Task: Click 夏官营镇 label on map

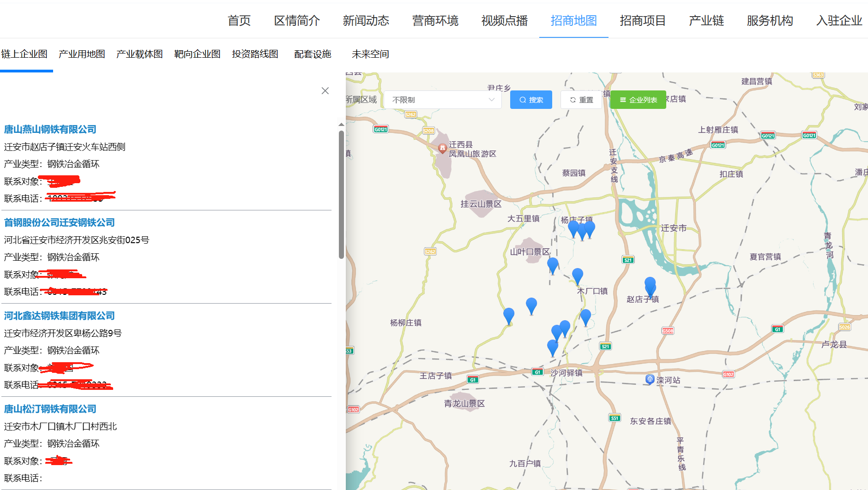Action: click(x=766, y=257)
